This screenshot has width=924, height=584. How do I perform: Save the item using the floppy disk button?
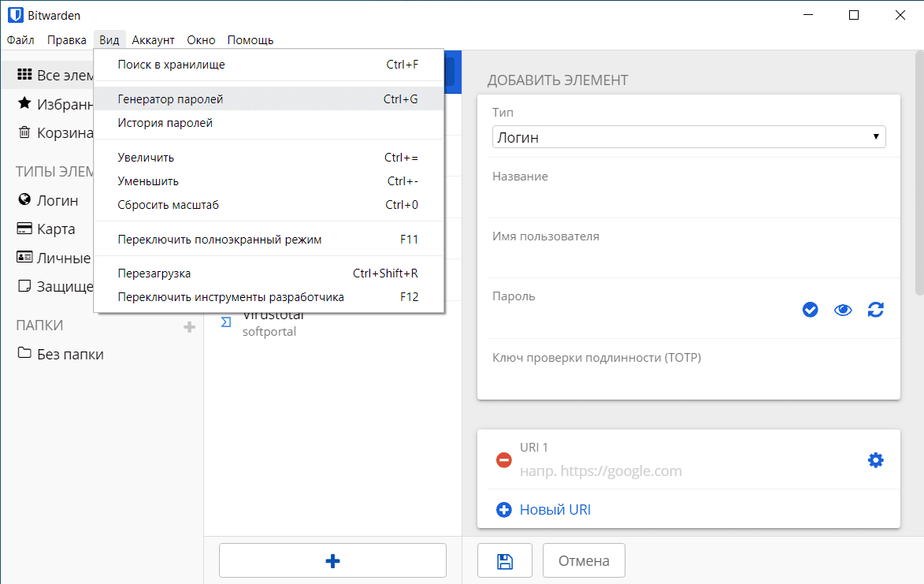pos(505,560)
